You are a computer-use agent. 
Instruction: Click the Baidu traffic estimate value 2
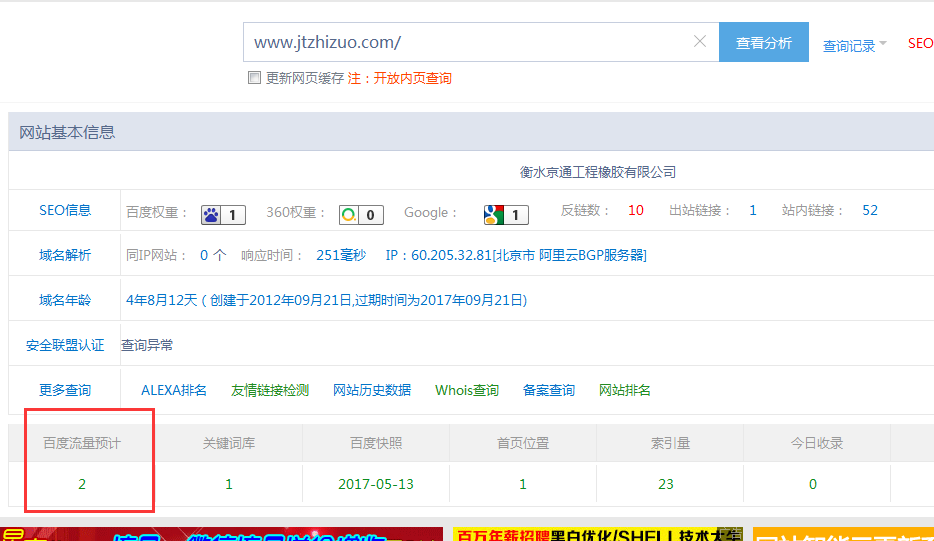point(82,484)
